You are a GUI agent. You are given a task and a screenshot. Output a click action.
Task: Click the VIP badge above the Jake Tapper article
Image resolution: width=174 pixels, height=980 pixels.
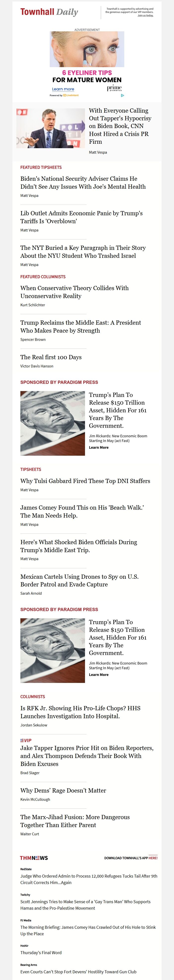point(26,741)
